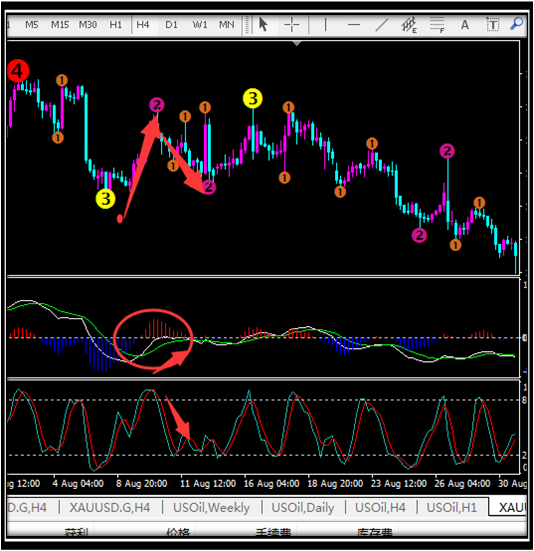Open the USOil,Daily chart tab
The height and width of the screenshot is (551, 534).
click(x=303, y=507)
